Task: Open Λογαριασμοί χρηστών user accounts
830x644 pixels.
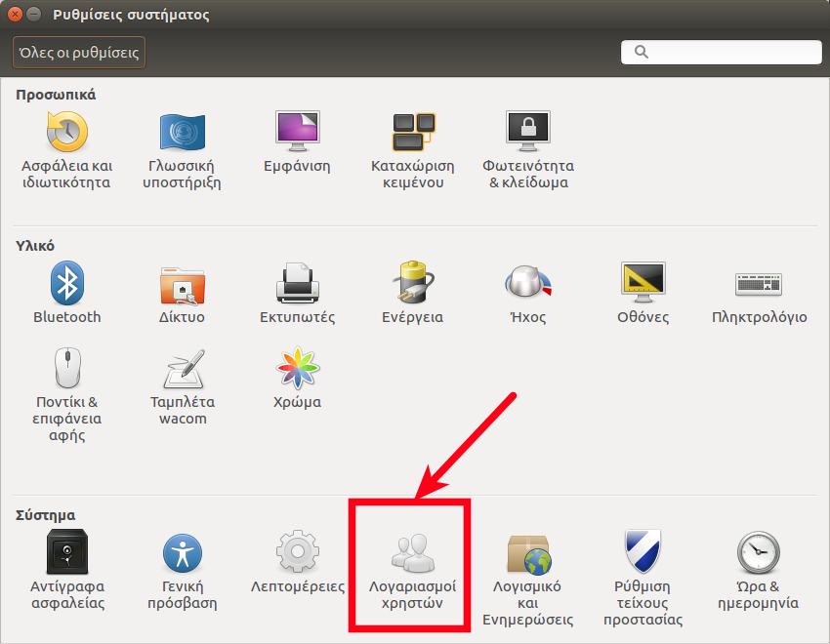Action: [x=412, y=570]
